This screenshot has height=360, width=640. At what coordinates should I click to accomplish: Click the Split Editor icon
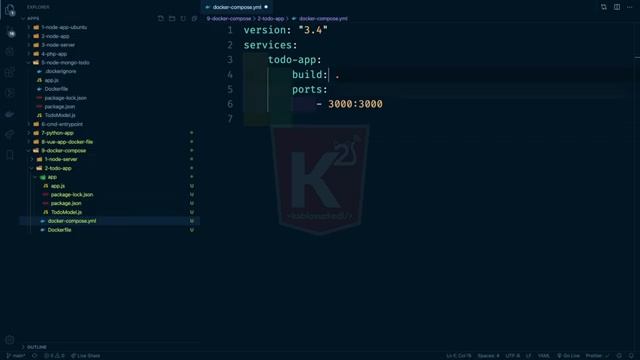[617, 7]
